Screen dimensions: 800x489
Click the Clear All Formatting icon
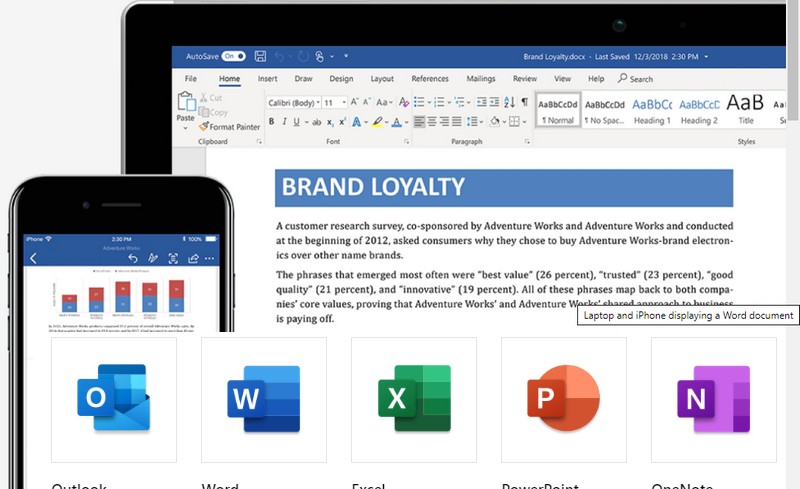[404, 102]
